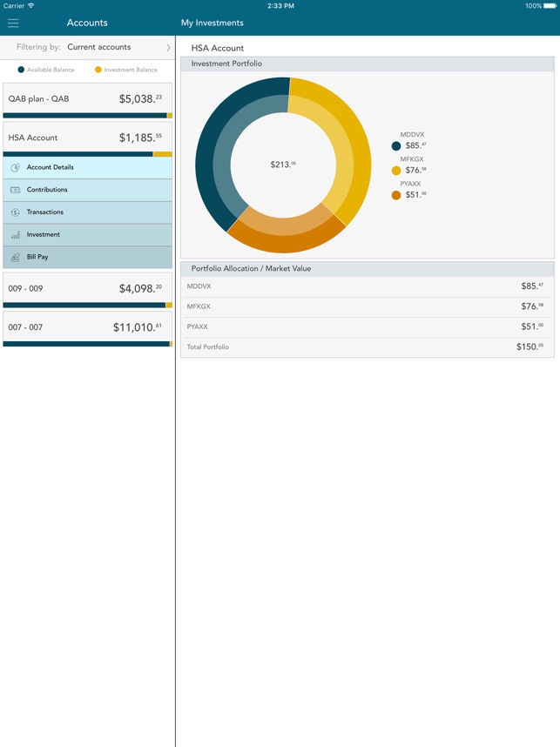Click the Total Portfolio row
The height and width of the screenshot is (747, 560).
click(367, 347)
